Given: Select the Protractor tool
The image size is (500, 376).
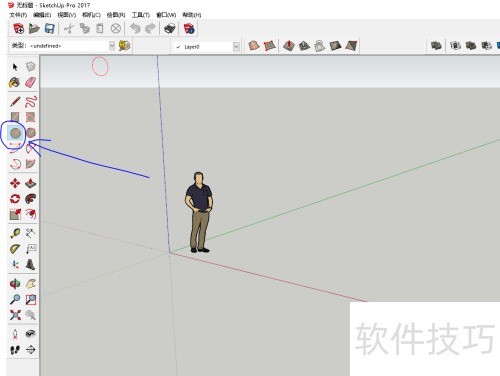Looking at the screenshot, I should click(x=15, y=249).
